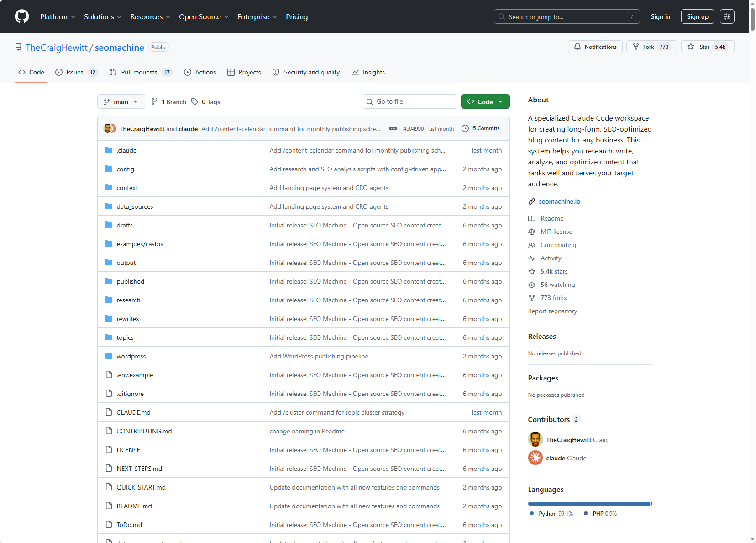
Task: Open the Pricing page
Action: pos(297,16)
